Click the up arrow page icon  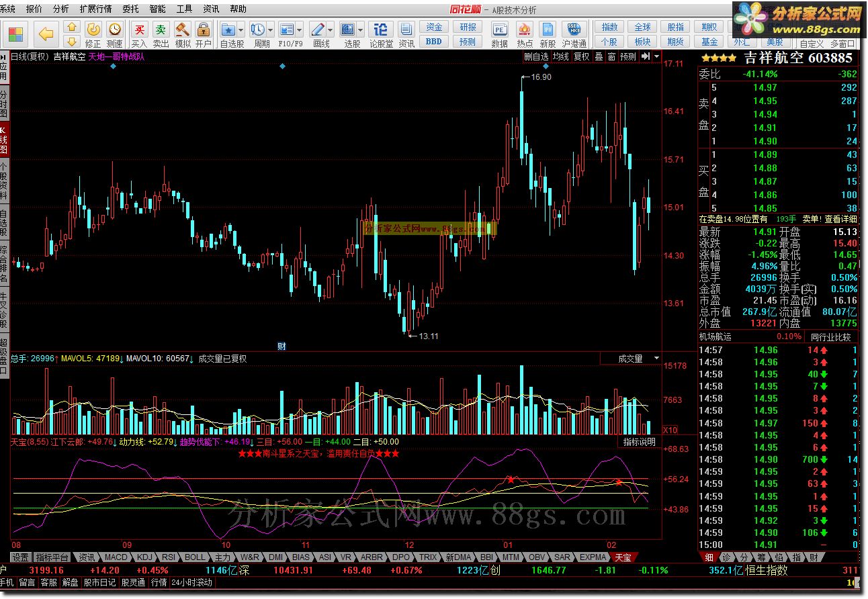(72, 28)
